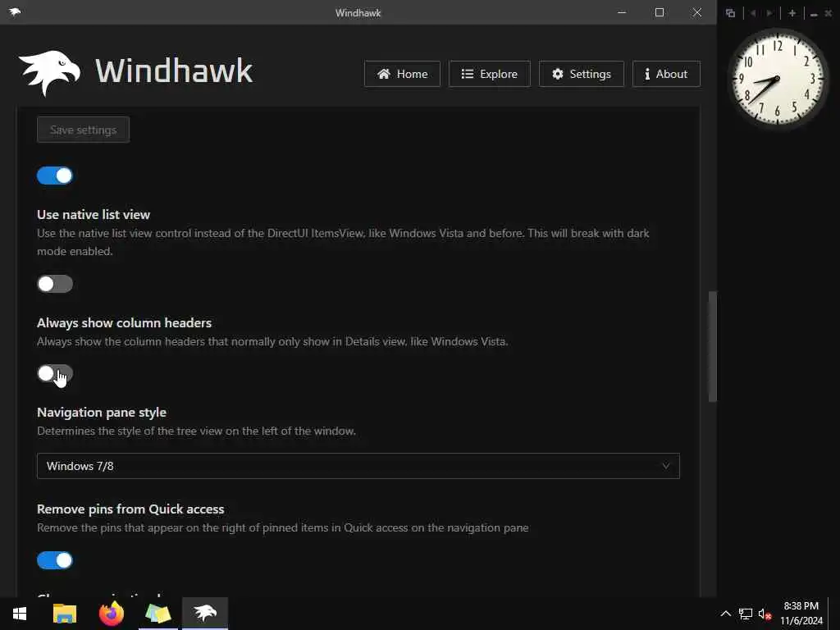Screen dimensions: 840x630
Task: Click the list icon on the Explore button
Action: pyautogui.click(x=467, y=74)
